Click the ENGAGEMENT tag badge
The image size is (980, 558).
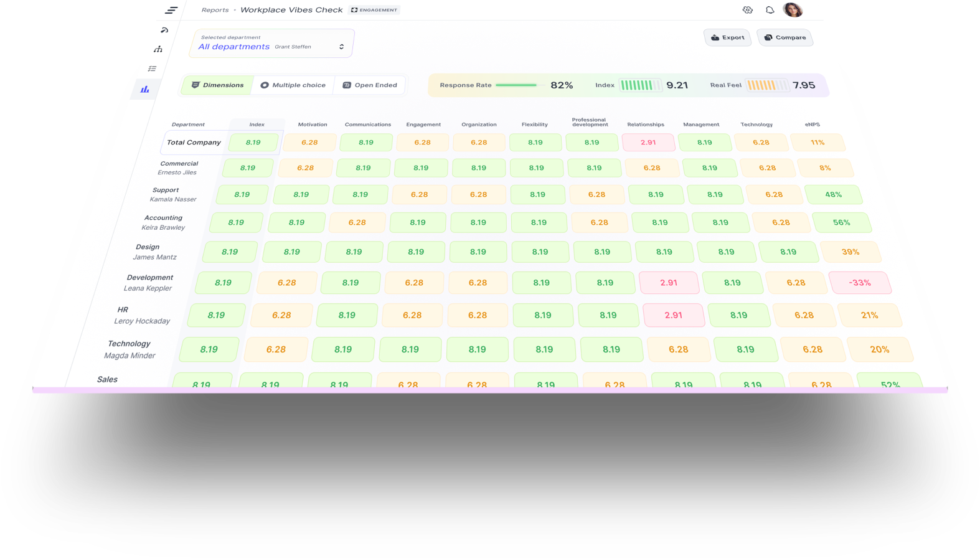374,10
